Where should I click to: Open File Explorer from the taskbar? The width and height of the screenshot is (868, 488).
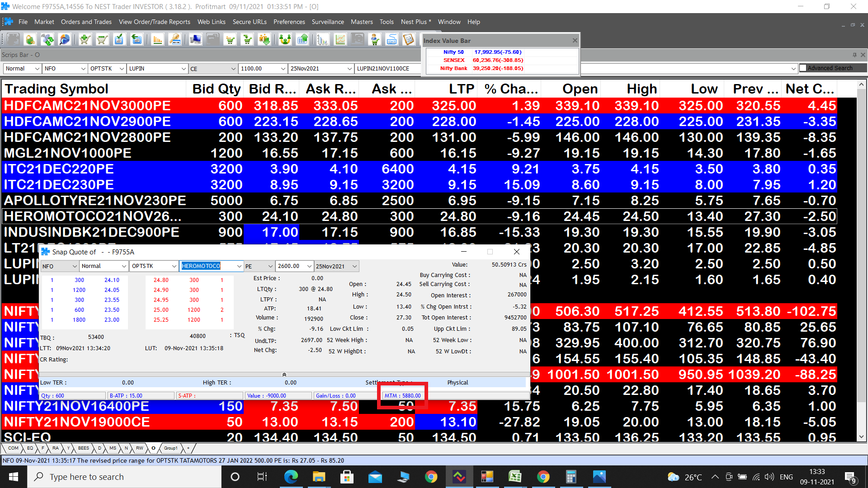tap(319, 477)
